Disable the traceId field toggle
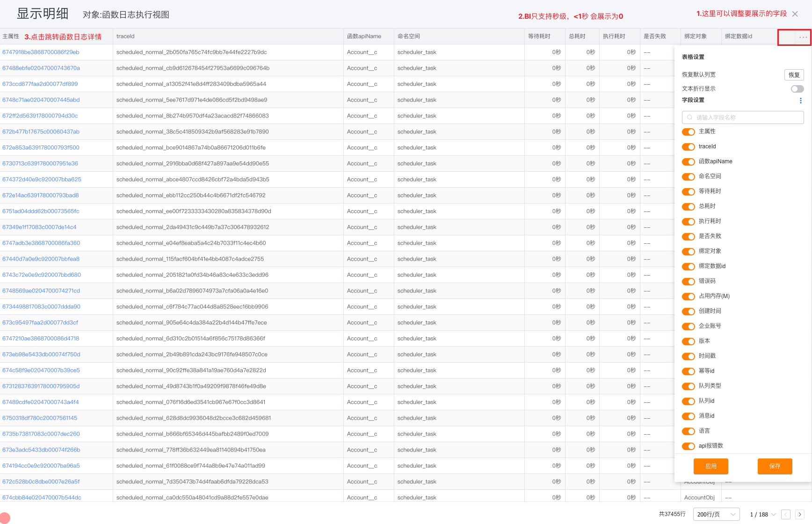The width and height of the screenshot is (812, 524). click(688, 147)
